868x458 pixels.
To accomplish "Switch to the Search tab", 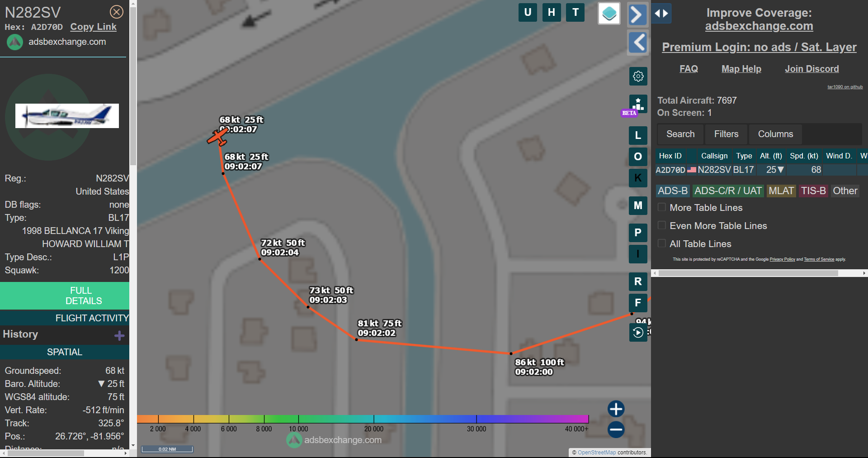I will coord(680,134).
